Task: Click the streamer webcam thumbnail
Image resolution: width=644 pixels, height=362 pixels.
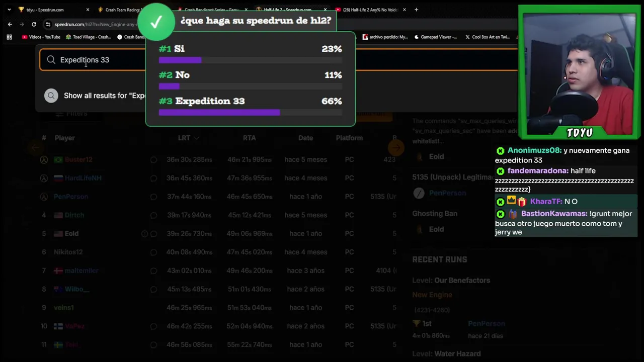Action: pos(579,72)
